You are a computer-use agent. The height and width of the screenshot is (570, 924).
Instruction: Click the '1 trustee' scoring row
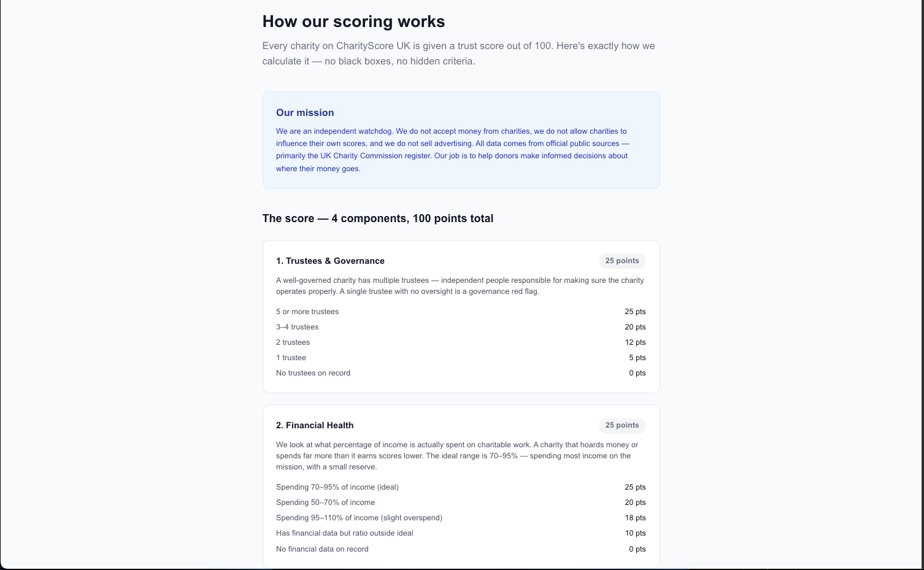(461, 358)
